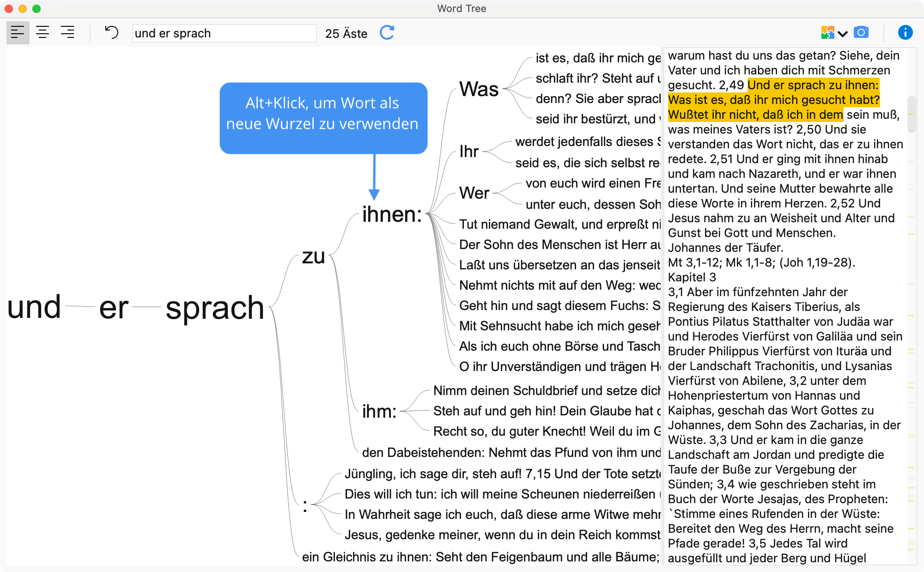This screenshot has height=572, width=924.
Task: Click leaf 'Nimm deinen Schuldbrief und setze'
Action: point(547,391)
